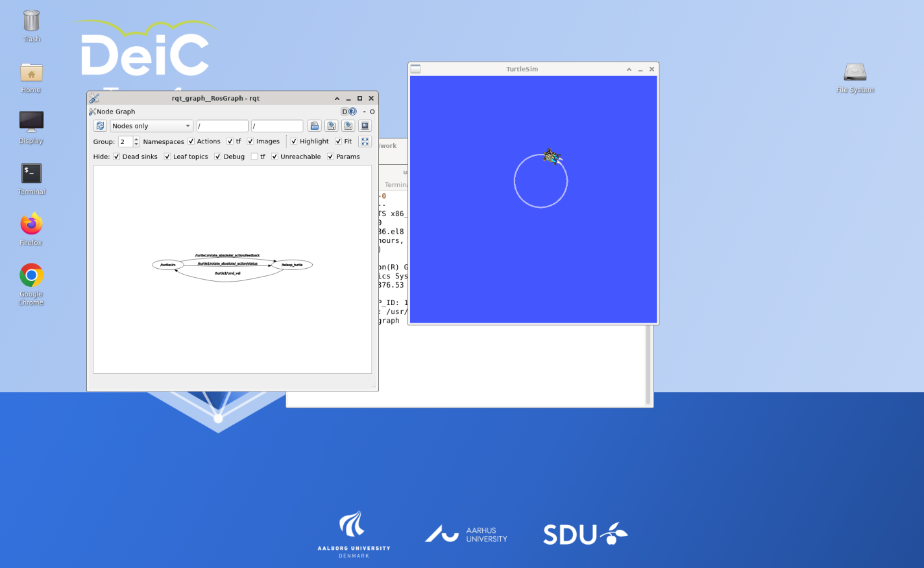Save graph as DOT file icon
The image size is (924, 568).
[332, 126]
